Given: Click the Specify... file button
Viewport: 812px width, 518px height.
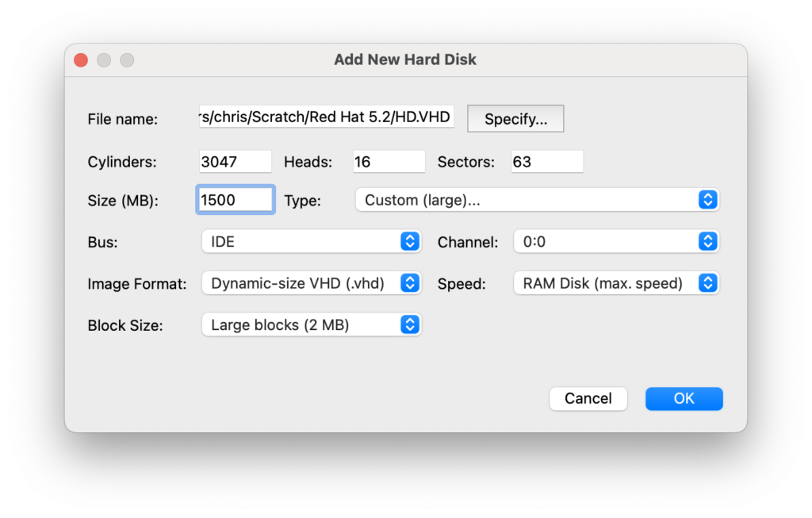Looking at the screenshot, I should coord(515,119).
